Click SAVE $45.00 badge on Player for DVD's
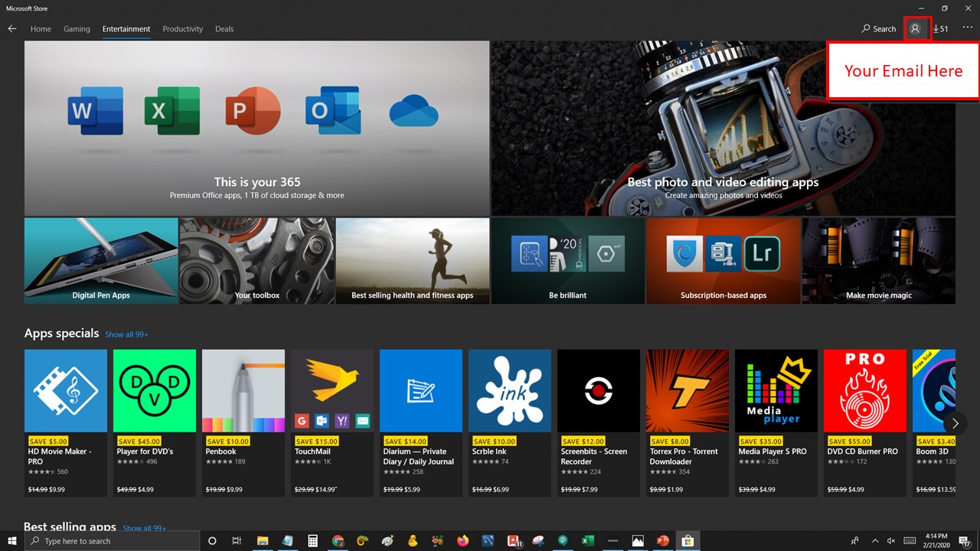The image size is (980, 551). (139, 442)
